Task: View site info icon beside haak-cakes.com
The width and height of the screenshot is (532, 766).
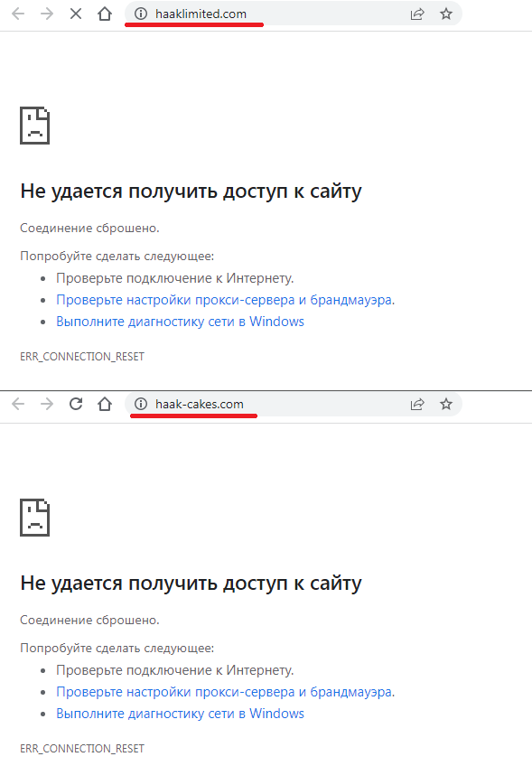Action: click(x=141, y=404)
